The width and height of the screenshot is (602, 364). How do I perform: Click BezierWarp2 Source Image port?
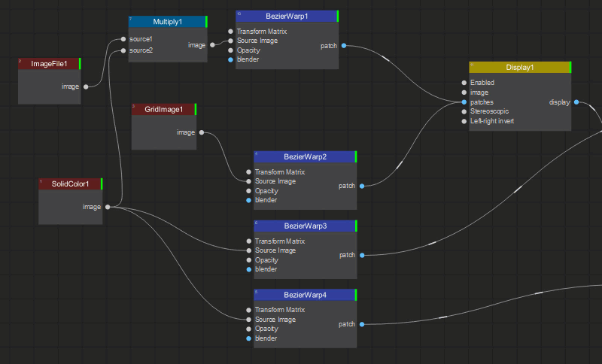249,181
